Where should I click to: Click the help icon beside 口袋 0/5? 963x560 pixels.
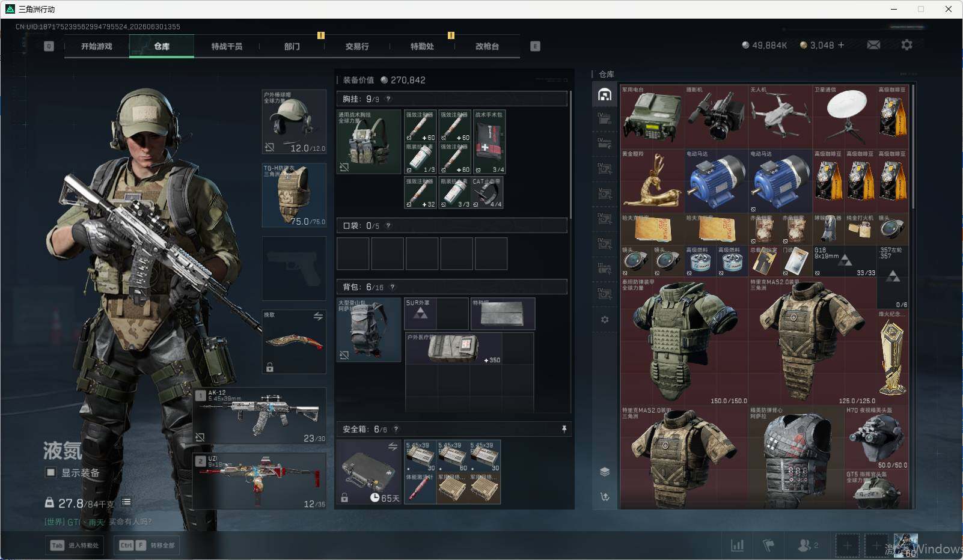point(388,225)
